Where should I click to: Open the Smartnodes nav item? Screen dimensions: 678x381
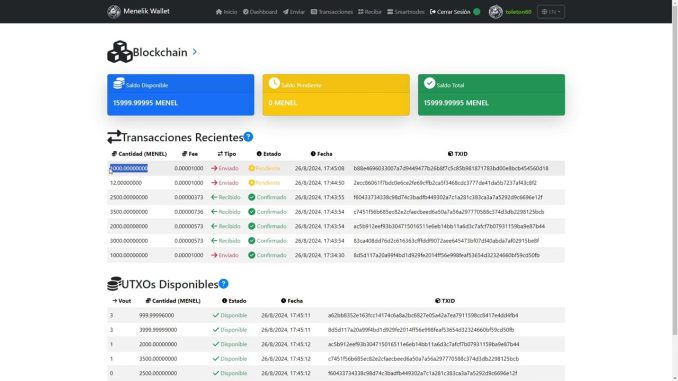(406, 12)
